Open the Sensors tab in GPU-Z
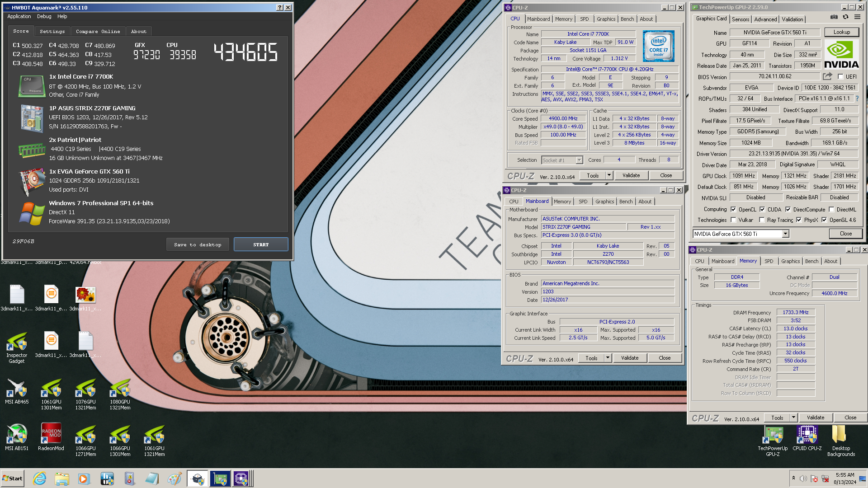 [x=741, y=19]
